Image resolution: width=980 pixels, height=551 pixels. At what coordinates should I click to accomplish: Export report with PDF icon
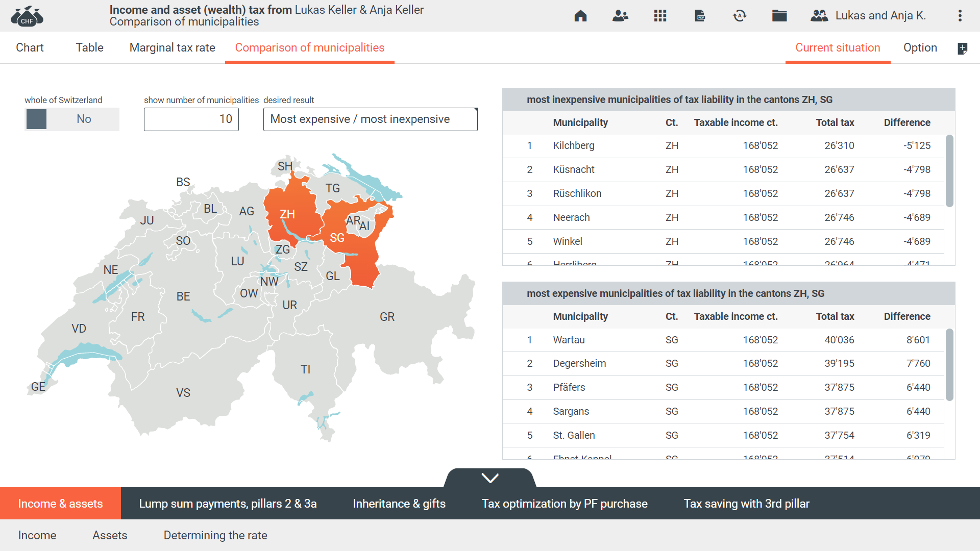coord(700,16)
